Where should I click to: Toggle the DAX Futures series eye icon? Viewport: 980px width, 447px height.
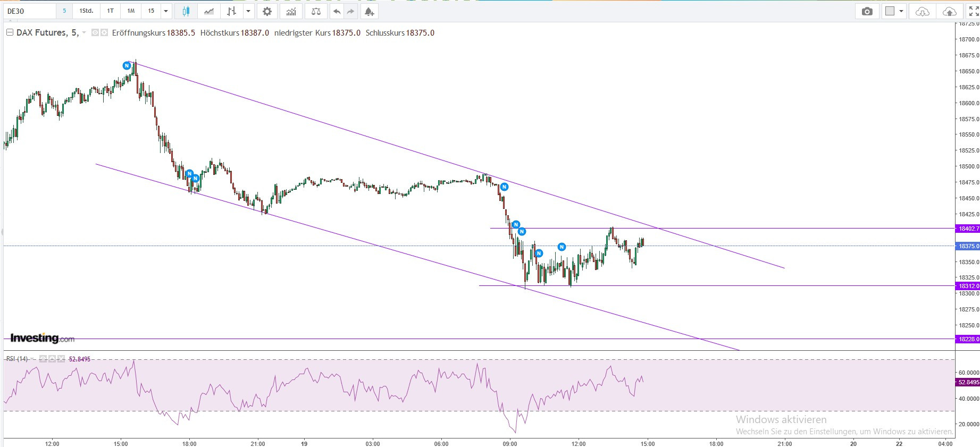pos(95,33)
